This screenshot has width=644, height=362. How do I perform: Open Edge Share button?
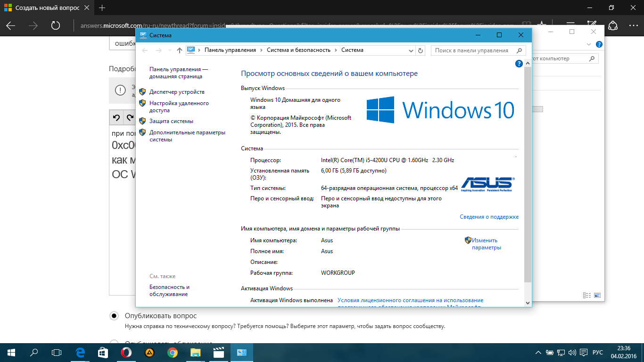613,25
